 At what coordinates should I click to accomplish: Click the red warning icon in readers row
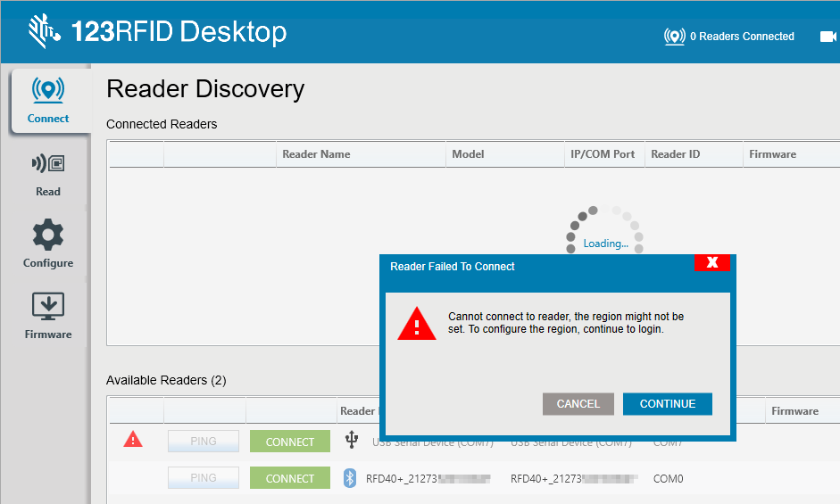133,439
